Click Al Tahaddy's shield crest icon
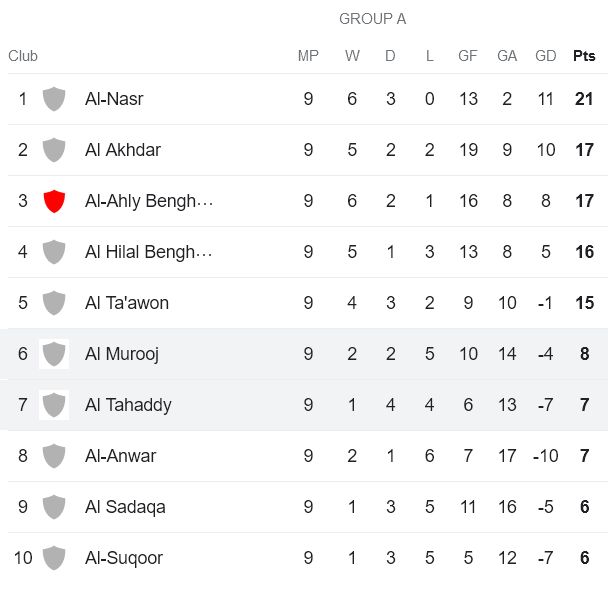 [54, 405]
